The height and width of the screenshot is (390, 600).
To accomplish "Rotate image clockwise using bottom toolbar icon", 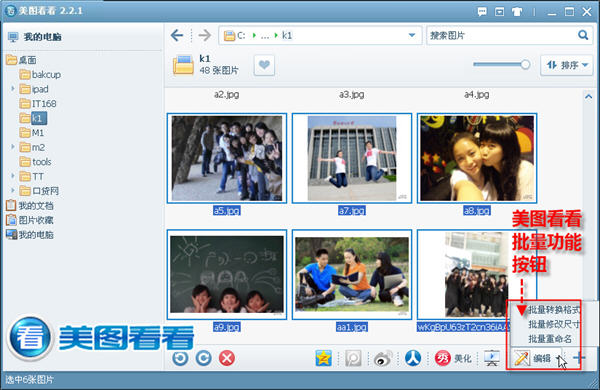I will pos(204,358).
